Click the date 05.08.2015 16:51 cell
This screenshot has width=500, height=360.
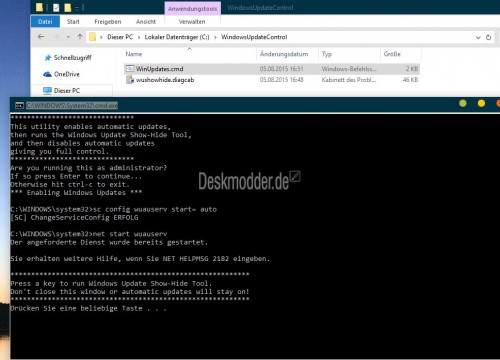[281, 69]
